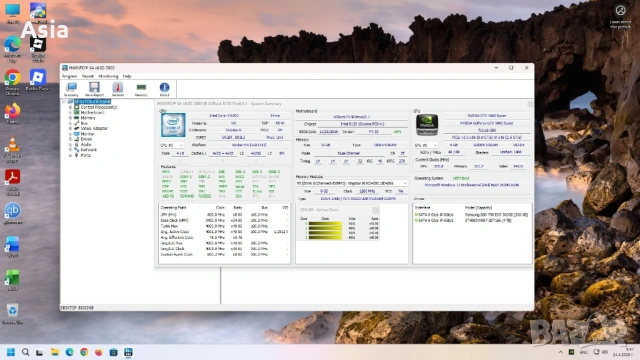Click the Core 0 clock bar
The image size is (640, 360).
pyautogui.click(x=325, y=224)
